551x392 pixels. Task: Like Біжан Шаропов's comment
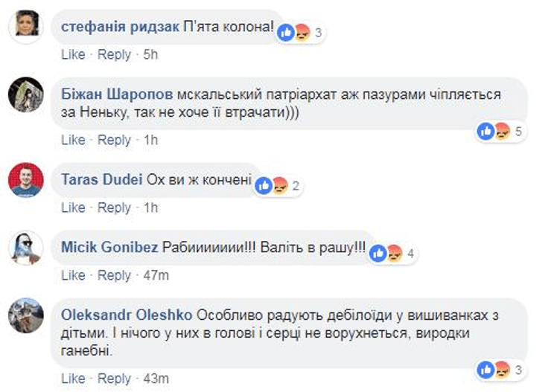coord(73,140)
